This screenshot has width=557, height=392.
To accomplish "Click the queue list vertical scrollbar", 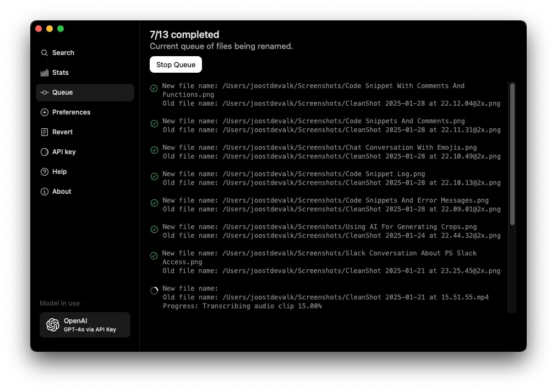I will tap(512, 154).
